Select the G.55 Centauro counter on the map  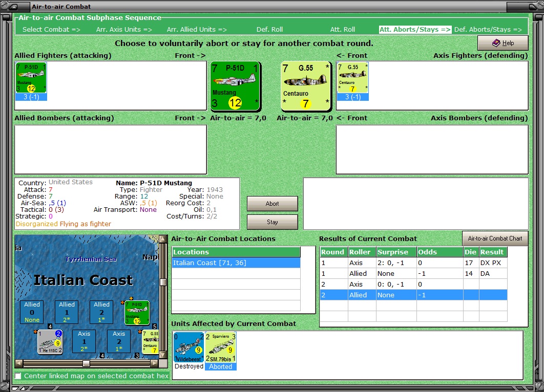pos(151,342)
